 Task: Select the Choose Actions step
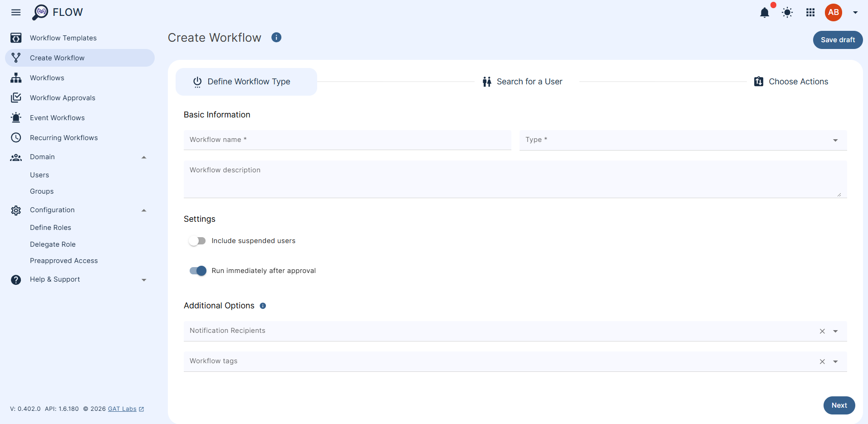tap(799, 81)
